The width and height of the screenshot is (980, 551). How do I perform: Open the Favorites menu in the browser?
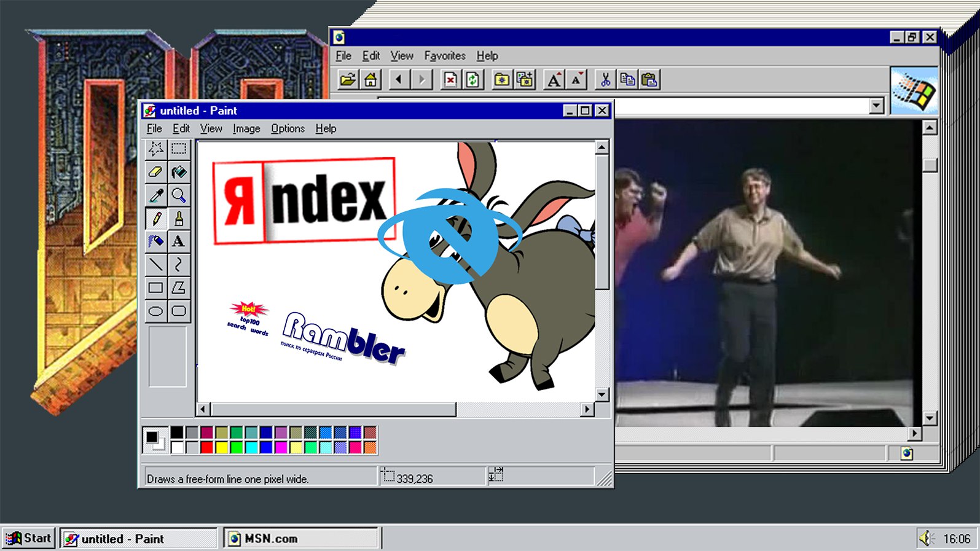tap(445, 56)
